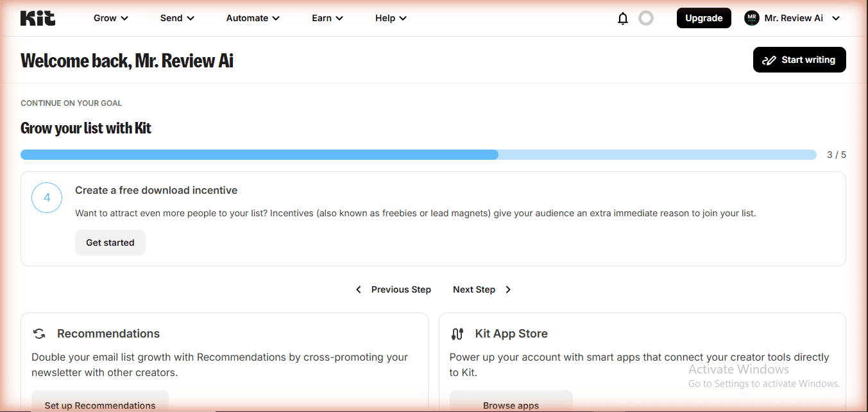868x412 pixels.
Task: Click 'Create a free download incentive' title
Action: point(157,190)
